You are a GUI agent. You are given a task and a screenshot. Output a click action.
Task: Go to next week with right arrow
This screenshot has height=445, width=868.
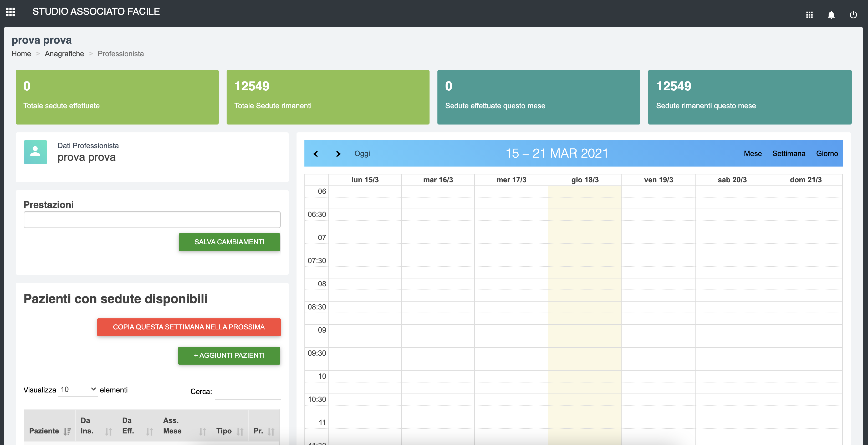click(x=338, y=154)
